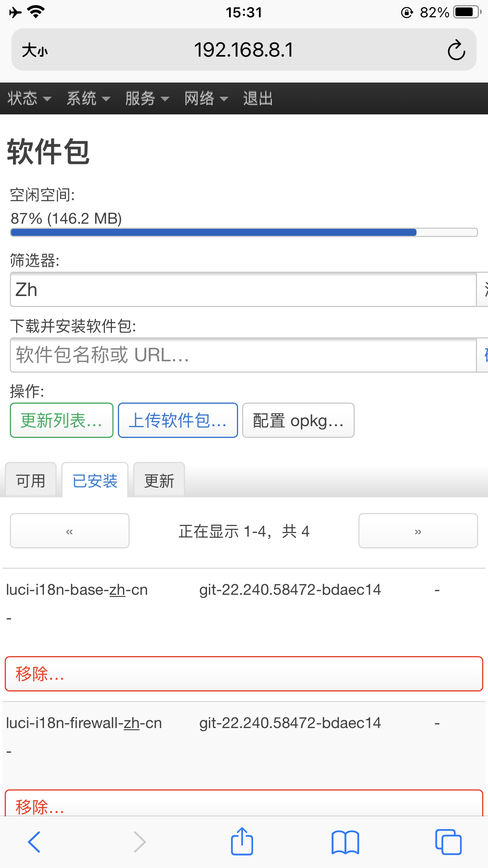Open the Safari share sheet

point(242,841)
